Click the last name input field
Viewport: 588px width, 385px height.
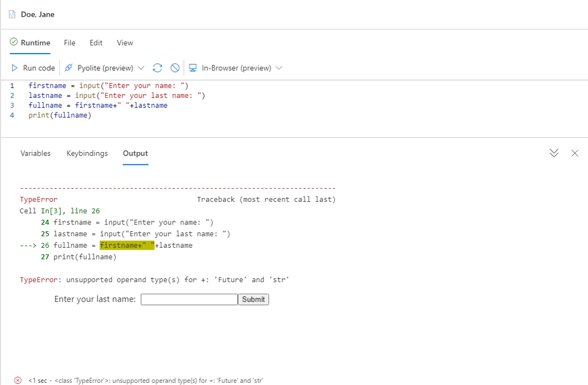coord(189,299)
